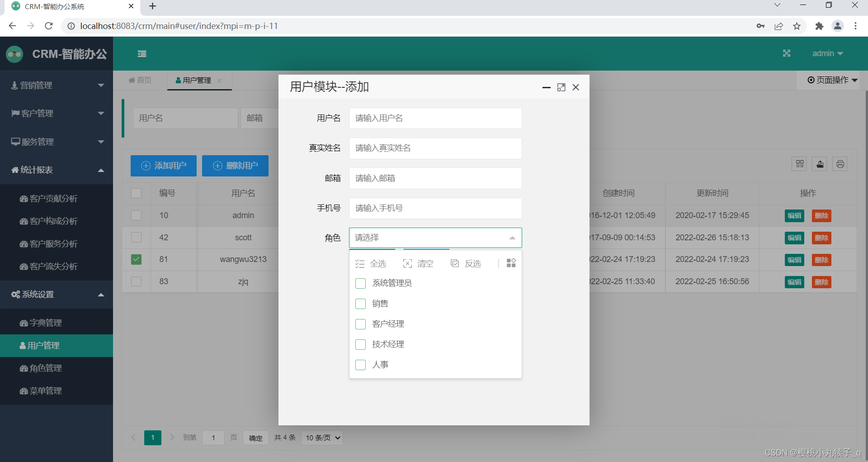868x462 pixels.
Task: Click the 请输入邮箱 input field
Action: (x=435, y=178)
